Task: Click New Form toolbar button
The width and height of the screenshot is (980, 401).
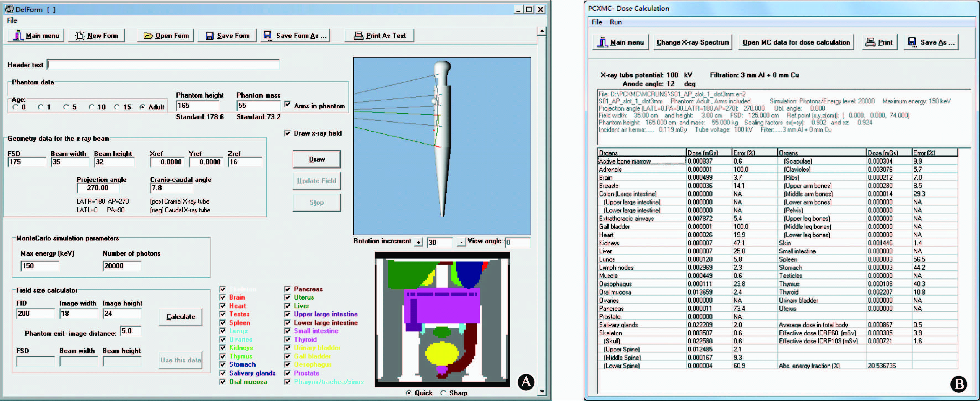Action: 97,35
